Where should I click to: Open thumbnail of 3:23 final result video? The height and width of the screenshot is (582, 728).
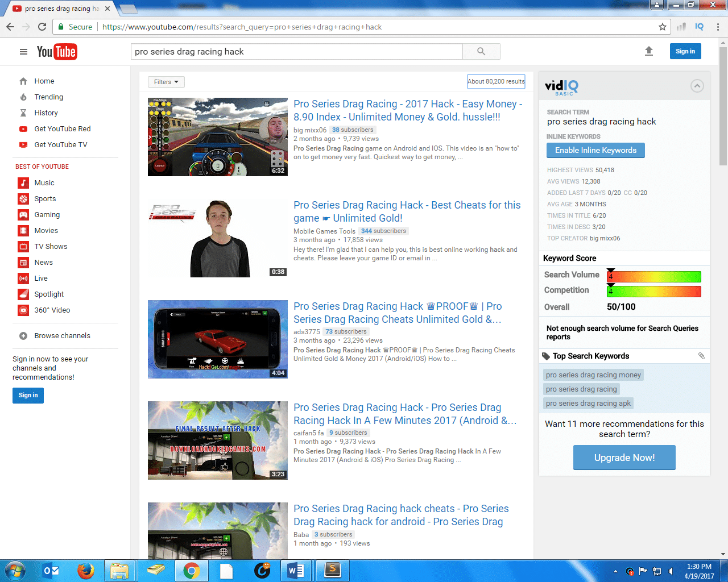(218, 440)
